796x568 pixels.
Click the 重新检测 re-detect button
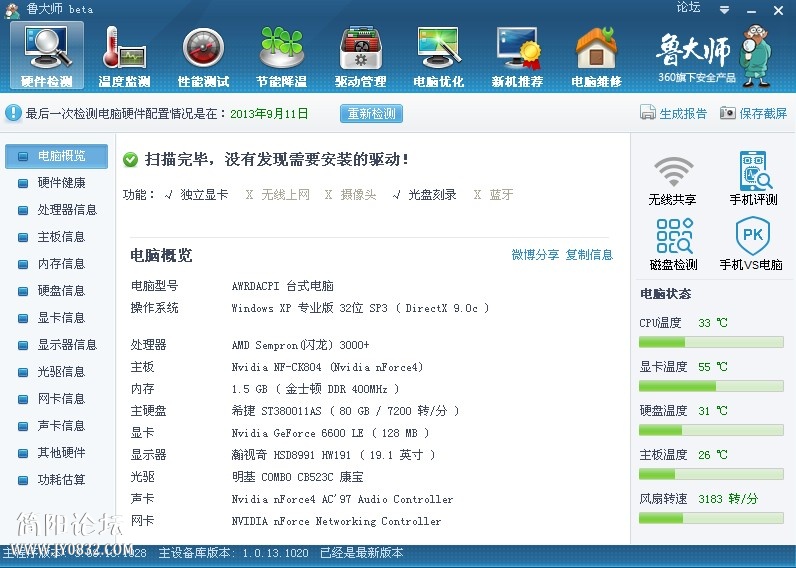click(371, 114)
